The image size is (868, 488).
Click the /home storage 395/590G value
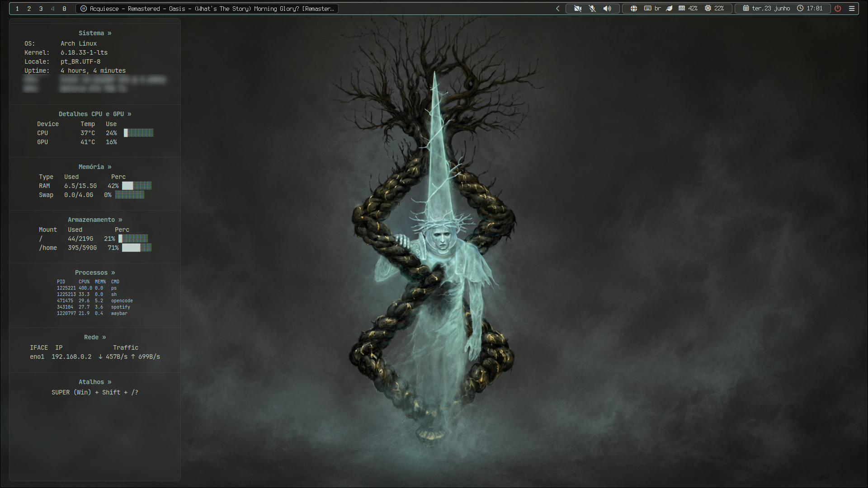click(82, 248)
